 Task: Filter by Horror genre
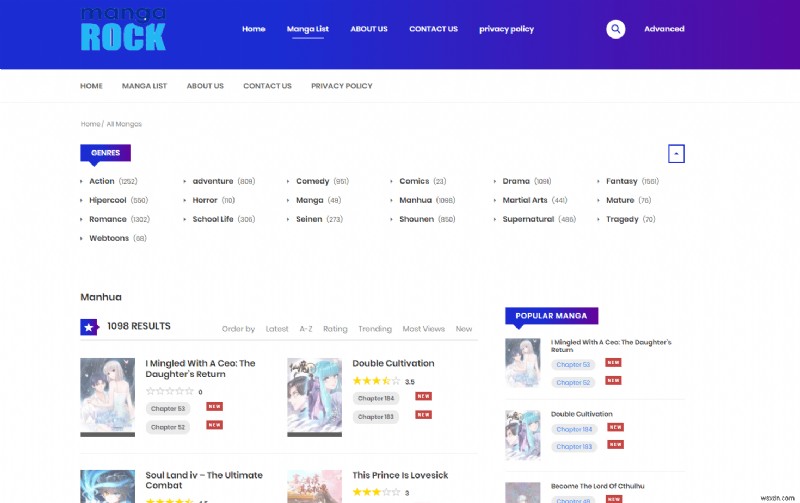click(205, 200)
